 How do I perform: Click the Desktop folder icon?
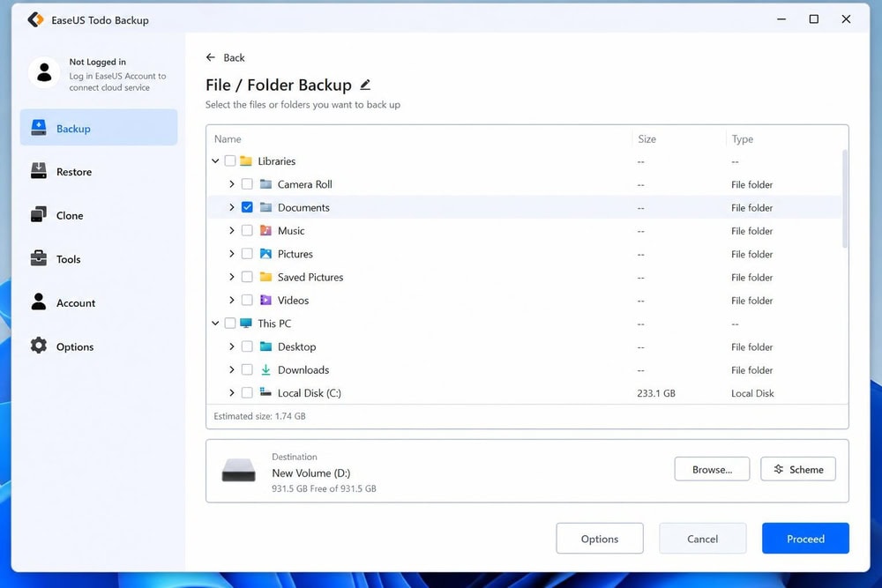(265, 346)
